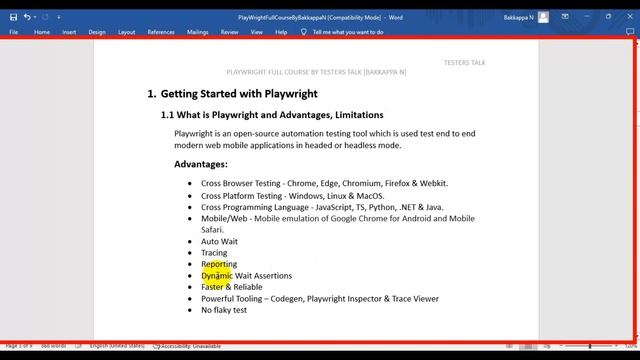Click the 'Dynamic Wait Assertions' bullet
Viewport: 640px width, 360px height.
(247, 276)
